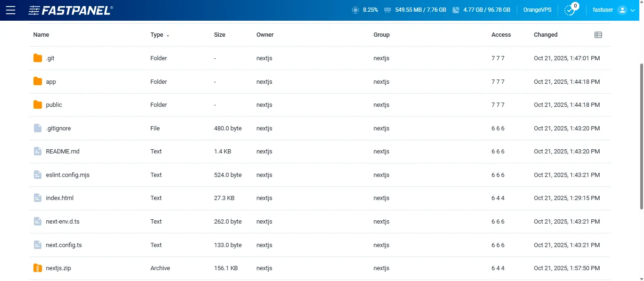Click the RAM usage indicator icon

click(388, 10)
